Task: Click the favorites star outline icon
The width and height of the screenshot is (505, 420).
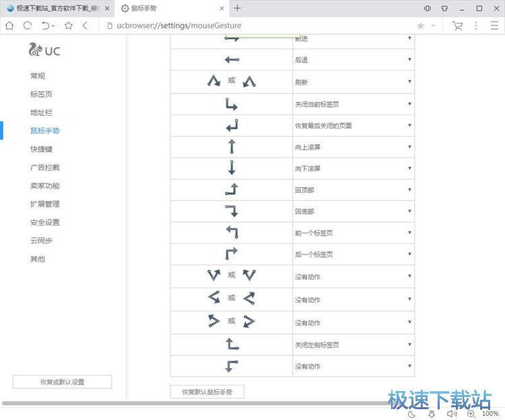Action: pyautogui.click(x=68, y=26)
